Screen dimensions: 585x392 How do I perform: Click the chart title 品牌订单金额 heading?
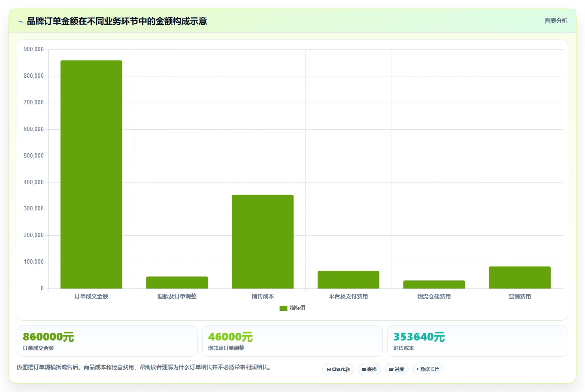[x=117, y=21]
